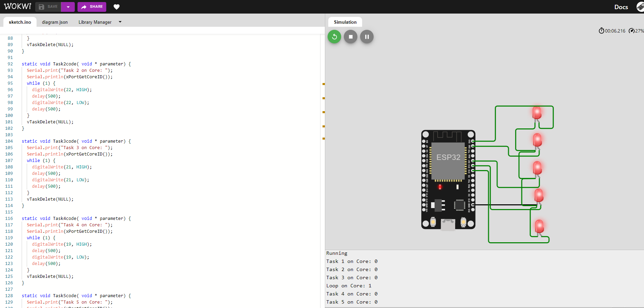Click the bottom red LED

[x=539, y=226]
